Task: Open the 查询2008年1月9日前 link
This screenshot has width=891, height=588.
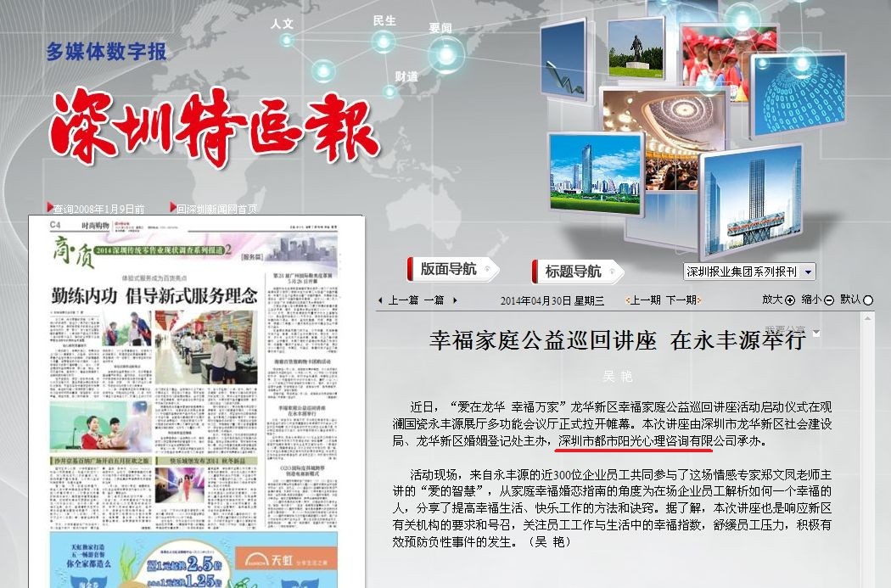Action: (99, 209)
